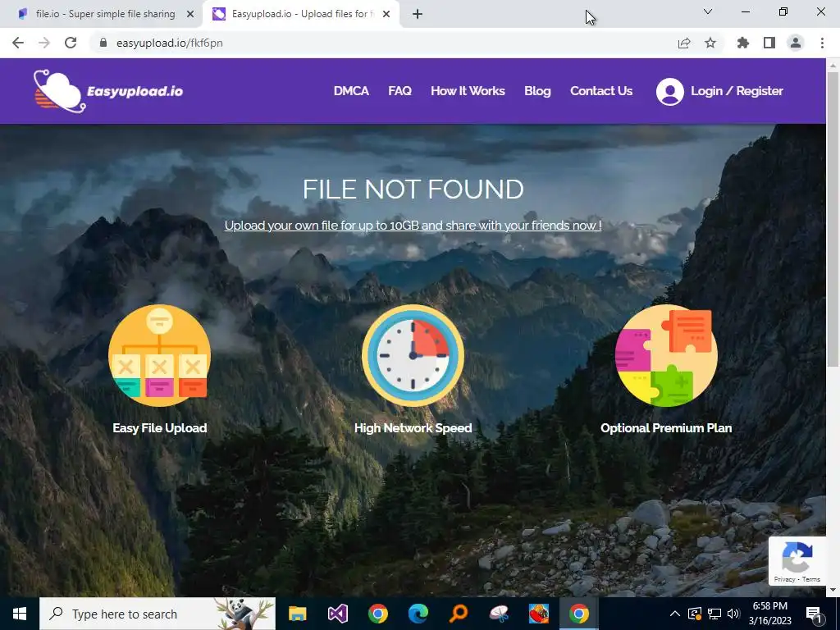Focus the address bar URL
840x630 pixels.
point(169,43)
